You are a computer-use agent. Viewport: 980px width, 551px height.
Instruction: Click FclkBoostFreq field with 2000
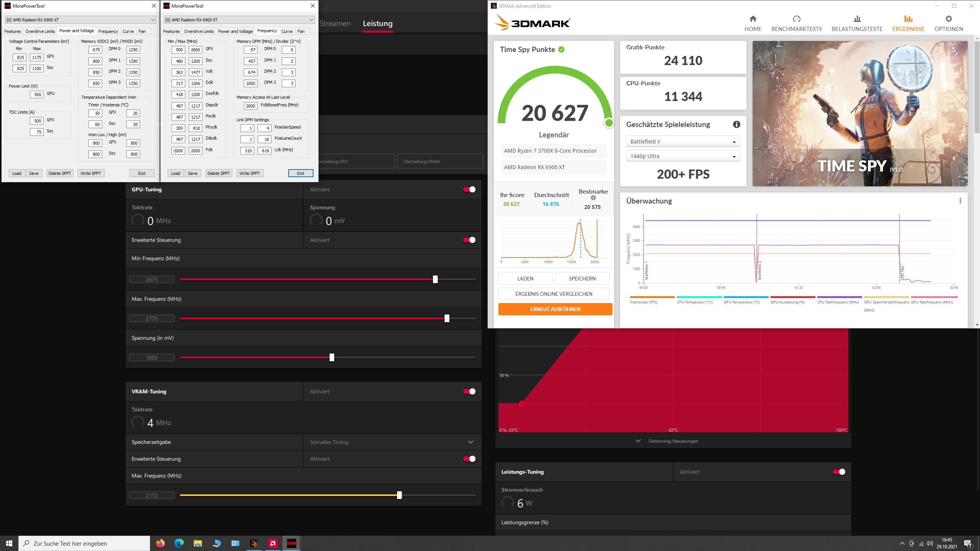point(250,106)
